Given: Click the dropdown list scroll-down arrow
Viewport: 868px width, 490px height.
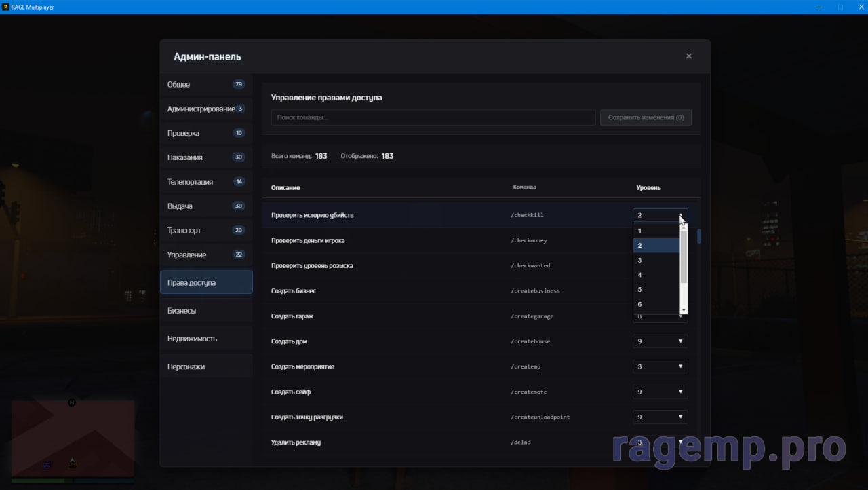Looking at the screenshot, I should tap(684, 309).
